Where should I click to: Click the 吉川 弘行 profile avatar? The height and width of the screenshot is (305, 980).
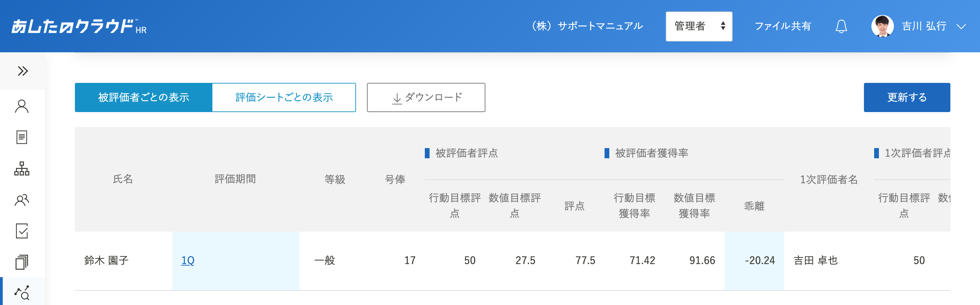pyautogui.click(x=882, y=26)
